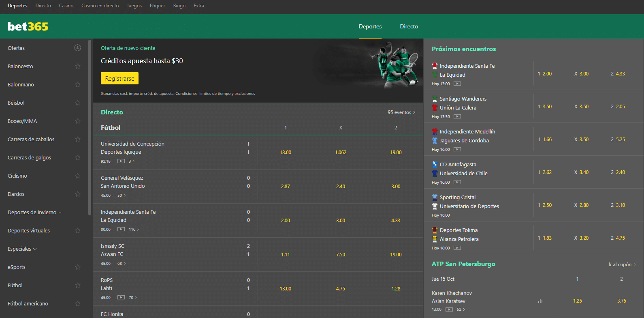This screenshot has width=644, height=318.
Task: Expand 68 markets for Ismaily SC match
Action: [x=122, y=263]
